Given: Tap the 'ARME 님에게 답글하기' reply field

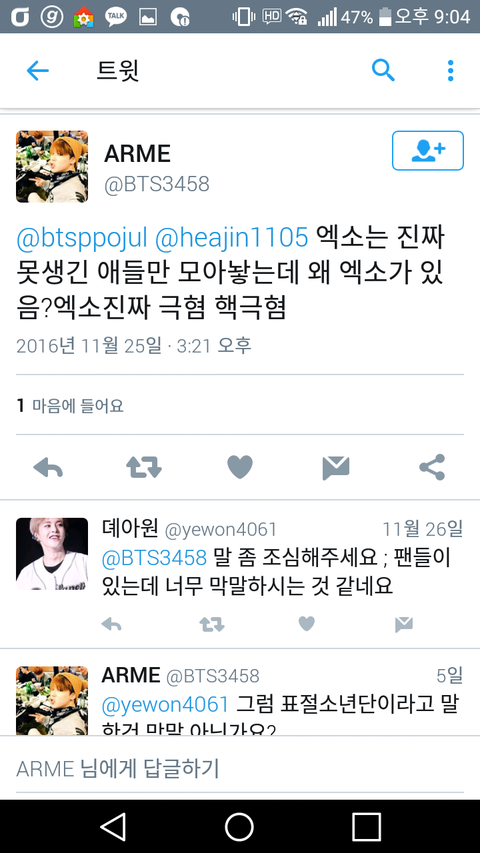Looking at the screenshot, I should [239, 769].
